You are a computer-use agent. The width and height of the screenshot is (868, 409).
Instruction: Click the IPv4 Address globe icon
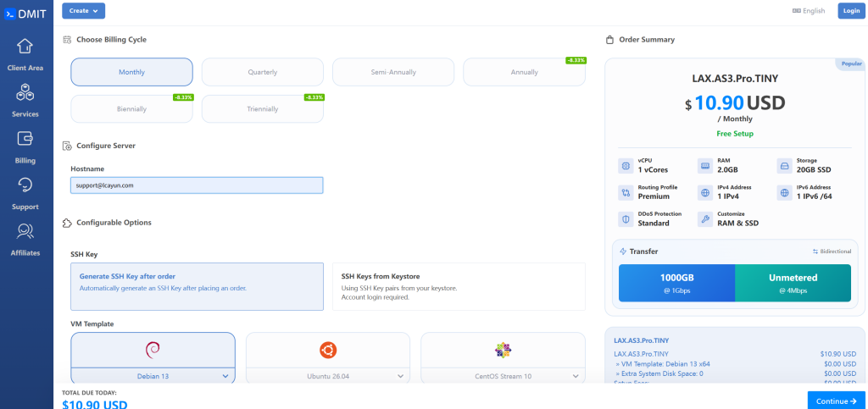pos(705,192)
